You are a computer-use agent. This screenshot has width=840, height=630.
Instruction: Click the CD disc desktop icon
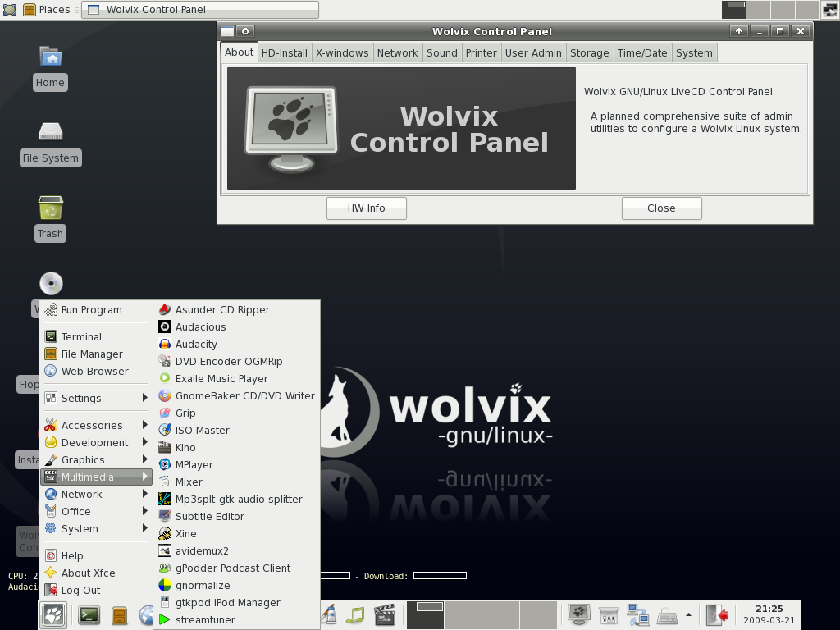(51, 283)
